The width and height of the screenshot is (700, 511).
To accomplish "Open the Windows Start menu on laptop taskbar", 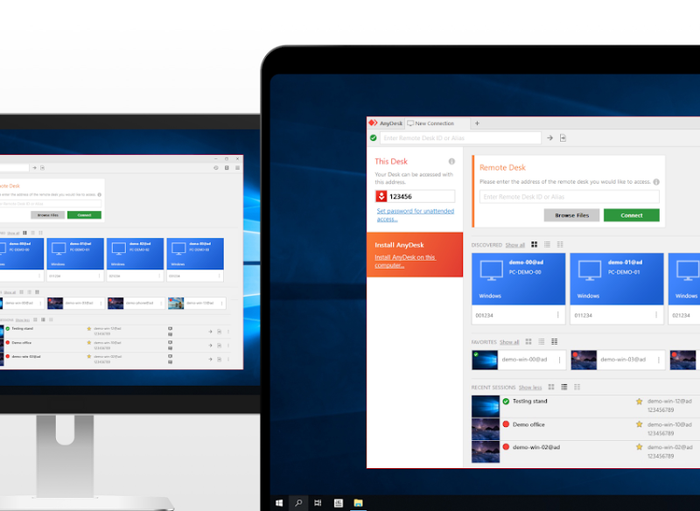I will click(x=279, y=503).
